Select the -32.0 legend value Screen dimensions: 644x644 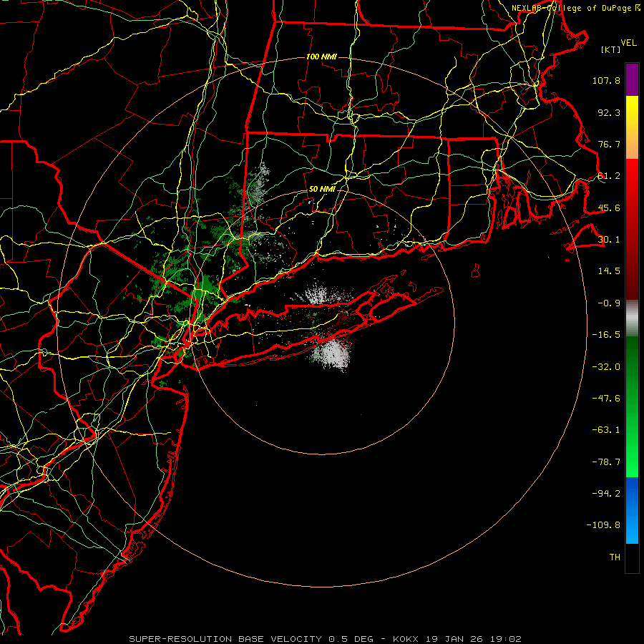click(x=606, y=367)
